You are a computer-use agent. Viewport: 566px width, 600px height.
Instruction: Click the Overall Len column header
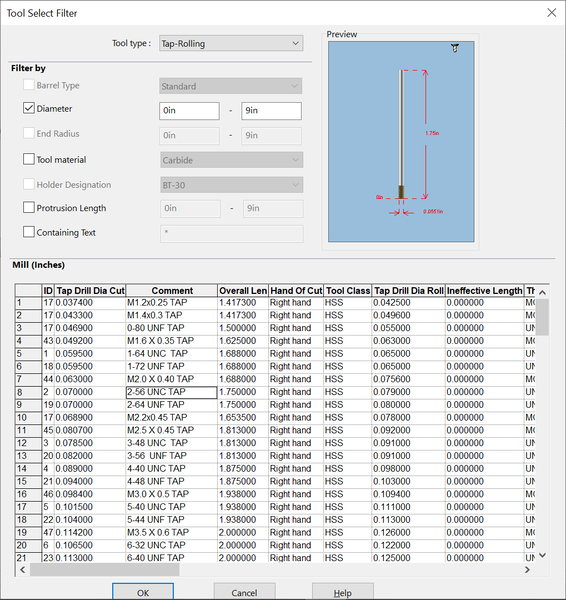(x=243, y=290)
